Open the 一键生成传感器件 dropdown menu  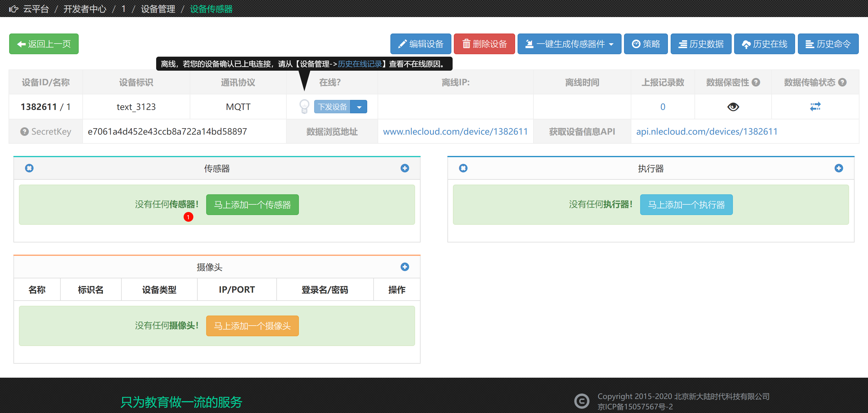(x=569, y=44)
